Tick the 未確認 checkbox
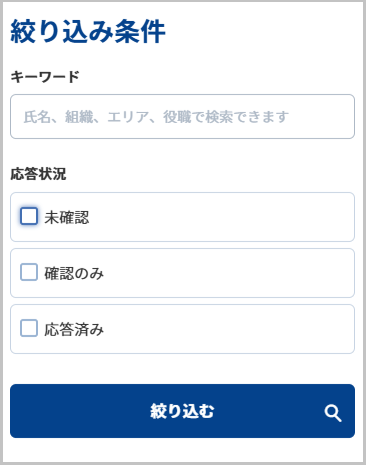The height and width of the screenshot is (466, 366). 29,216
